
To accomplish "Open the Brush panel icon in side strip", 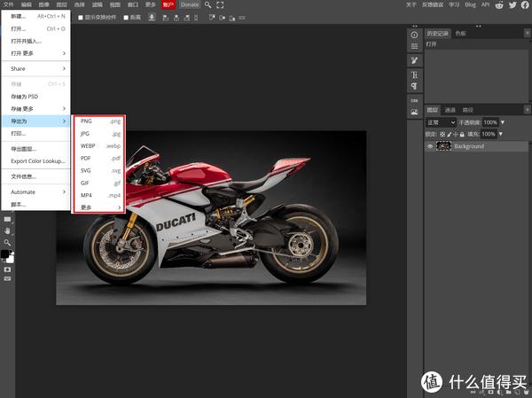I will click(x=414, y=61).
